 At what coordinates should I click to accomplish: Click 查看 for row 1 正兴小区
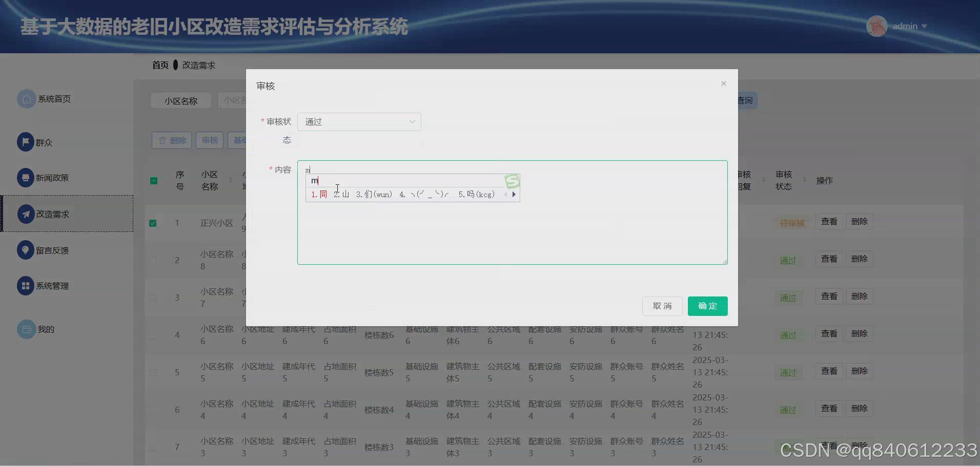829,222
